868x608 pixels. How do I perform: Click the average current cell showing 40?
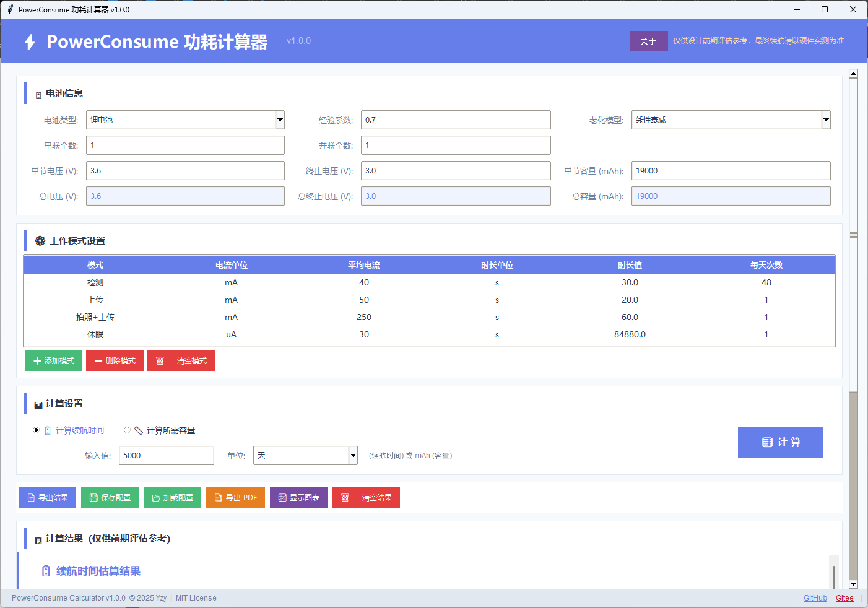click(364, 282)
